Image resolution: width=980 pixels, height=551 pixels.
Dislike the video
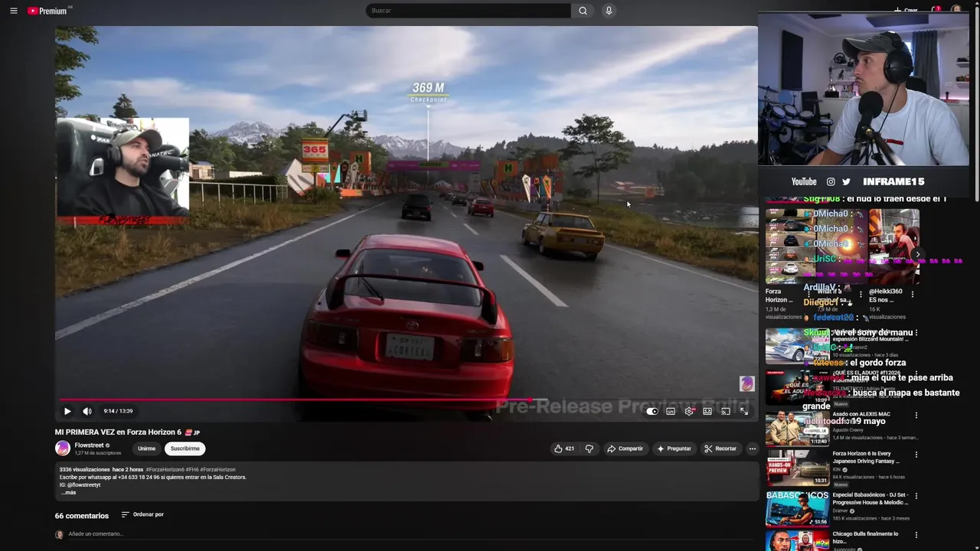(x=589, y=448)
